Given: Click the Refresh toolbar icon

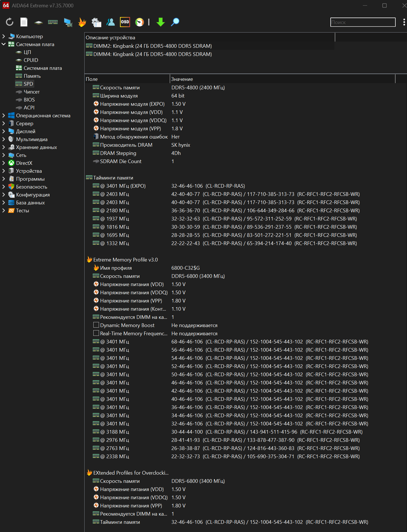Looking at the screenshot, I should [10, 22].
